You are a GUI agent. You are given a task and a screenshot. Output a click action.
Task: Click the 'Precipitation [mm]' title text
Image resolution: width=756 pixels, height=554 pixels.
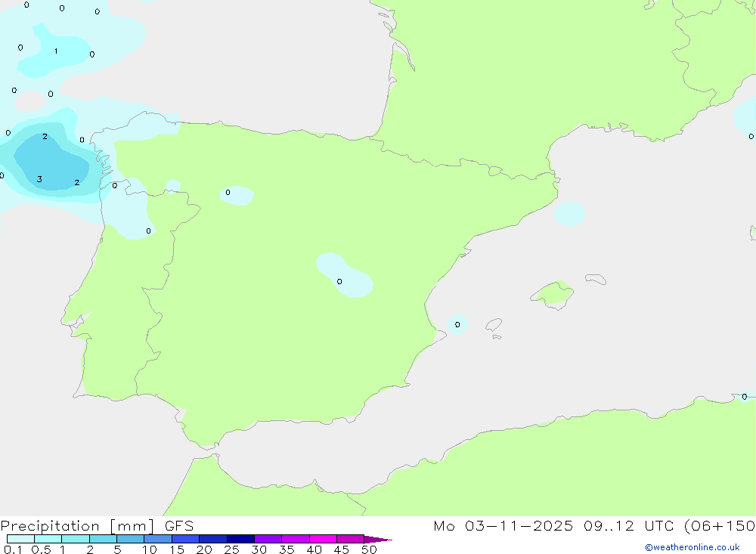click(78, 526)
